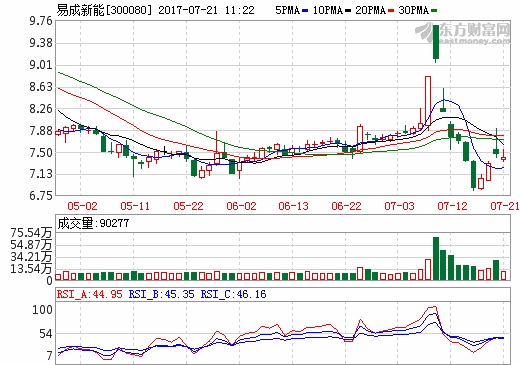The width and height of the screenshot is (520, 365).
Task: Select the 10PMA legend label
Action: (x=328, y=10)
